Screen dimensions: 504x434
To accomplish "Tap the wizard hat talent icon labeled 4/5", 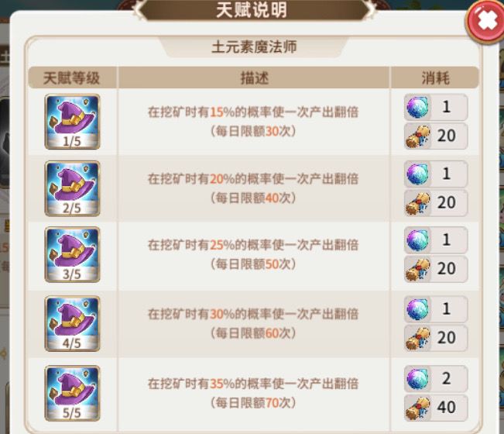I will coord(72,324).
